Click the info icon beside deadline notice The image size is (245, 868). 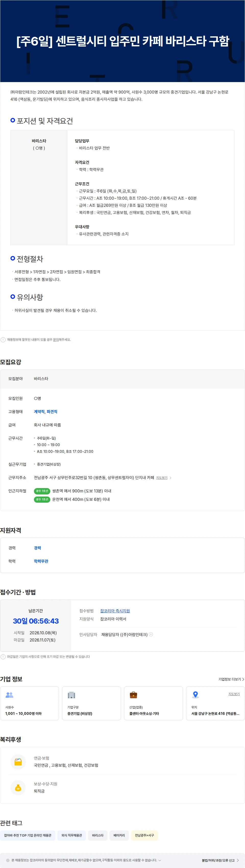pos(3,657)
